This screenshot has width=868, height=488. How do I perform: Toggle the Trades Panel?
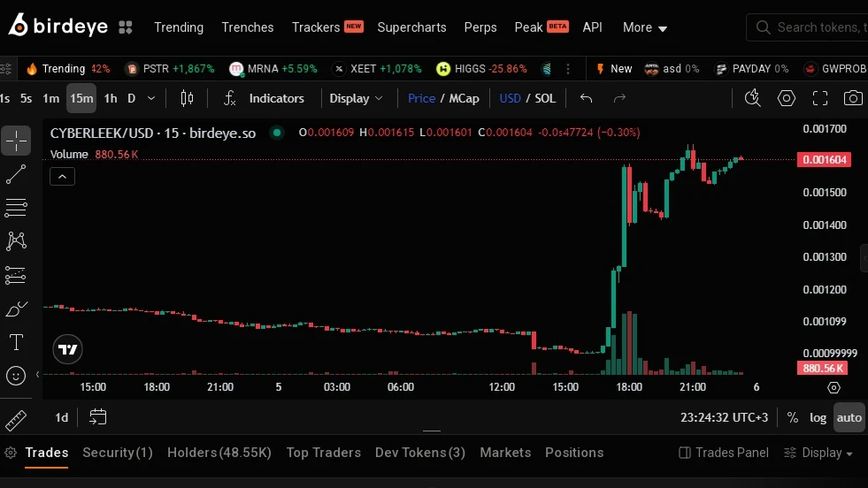tap(724, 454)
